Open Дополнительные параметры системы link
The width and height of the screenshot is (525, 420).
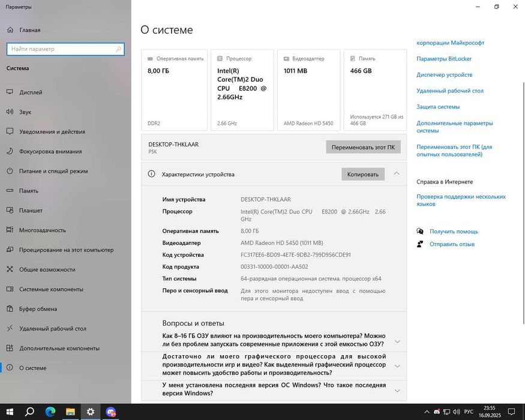tap(455, 127)
